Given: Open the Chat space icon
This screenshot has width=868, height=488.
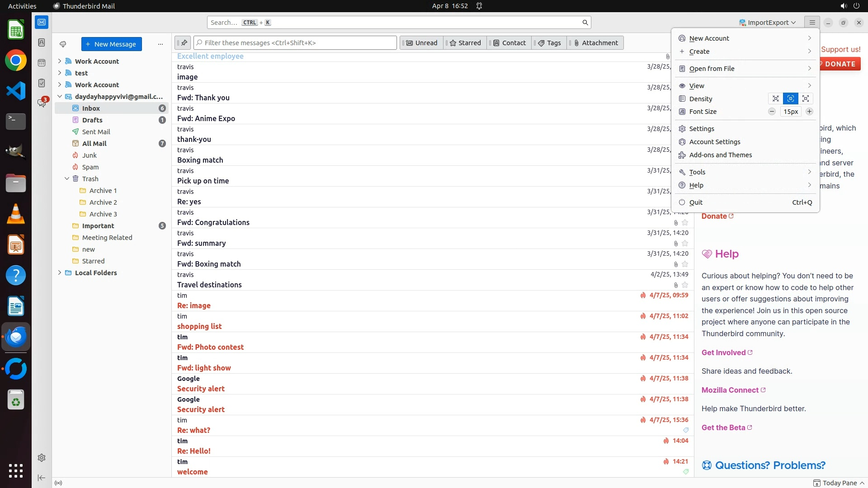Looking at the screenshot, I should tap(42, 103).
